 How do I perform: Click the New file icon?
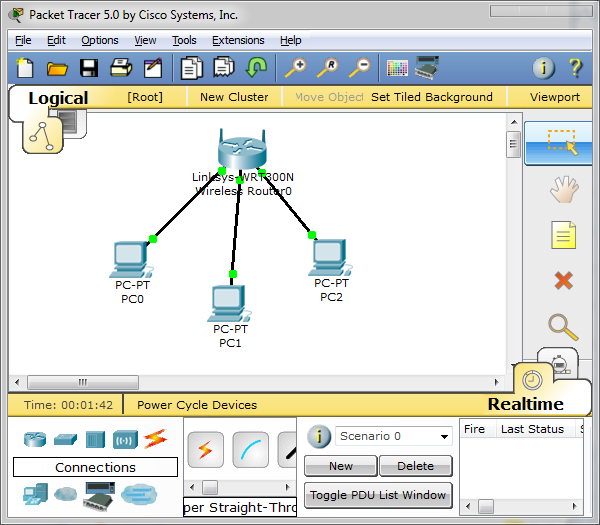[25, 68]
